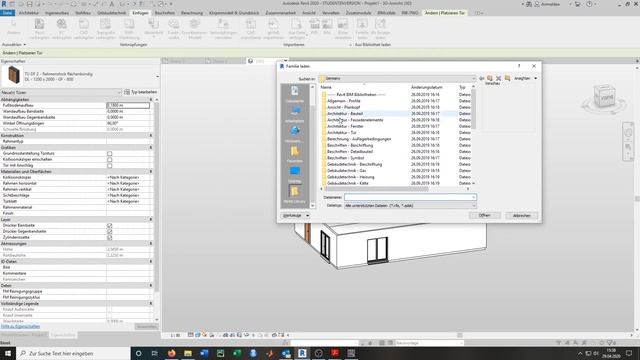
Task: Open the Auswählen dropdown below the ribbon
Action: [x=14, y=44]
